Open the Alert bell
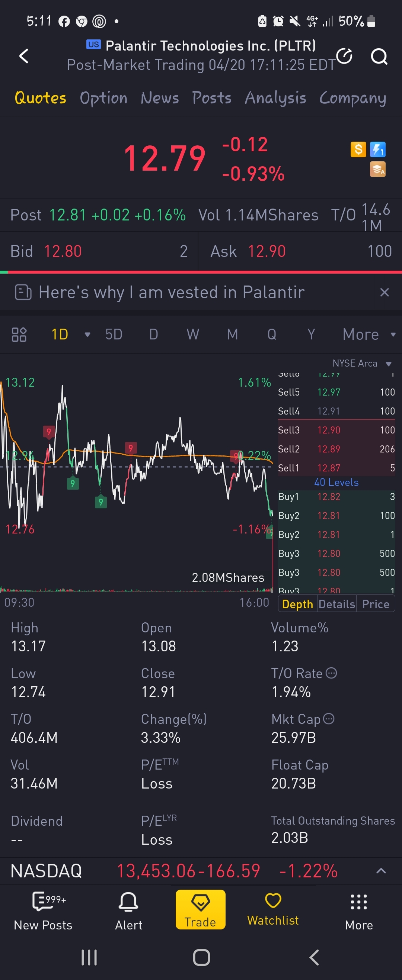Image resolution: width=402 pixels, height=980 pixels. point(128,912)
